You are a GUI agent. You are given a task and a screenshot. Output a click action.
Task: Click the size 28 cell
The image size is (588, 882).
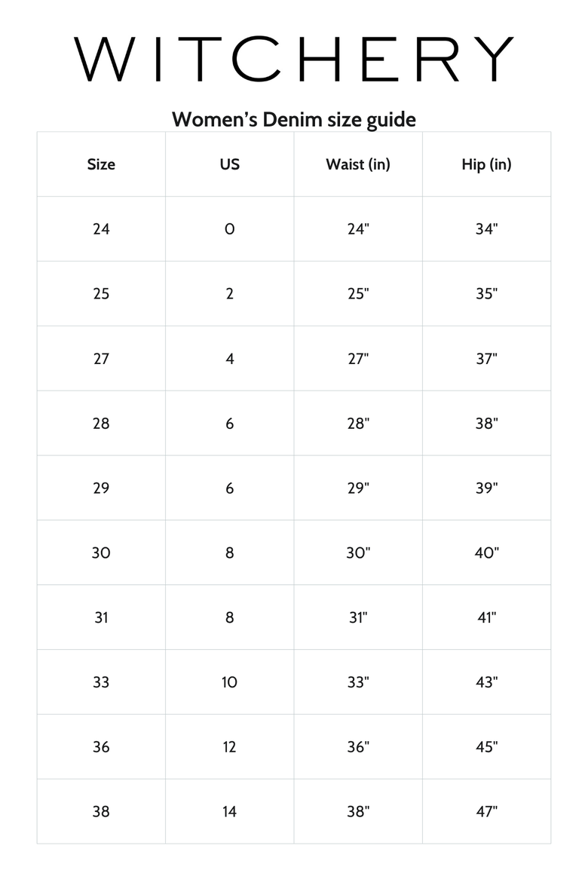click(x=101, y=423)
